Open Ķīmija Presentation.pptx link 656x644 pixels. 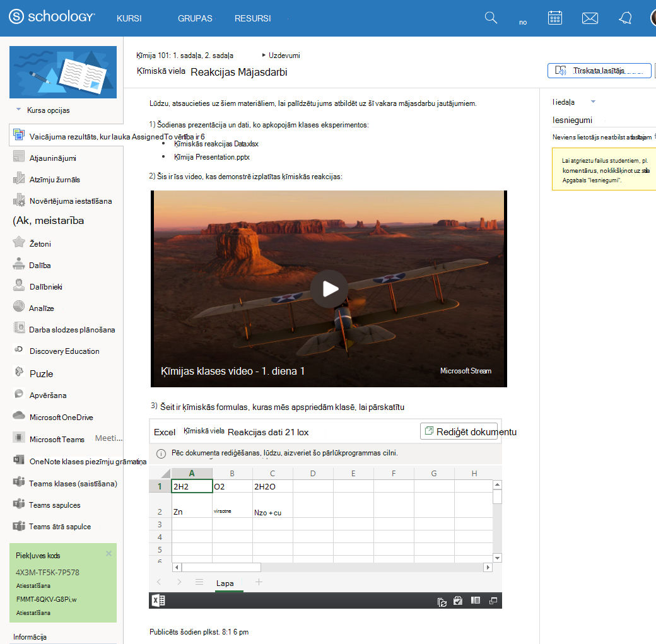tap(212, 157)
